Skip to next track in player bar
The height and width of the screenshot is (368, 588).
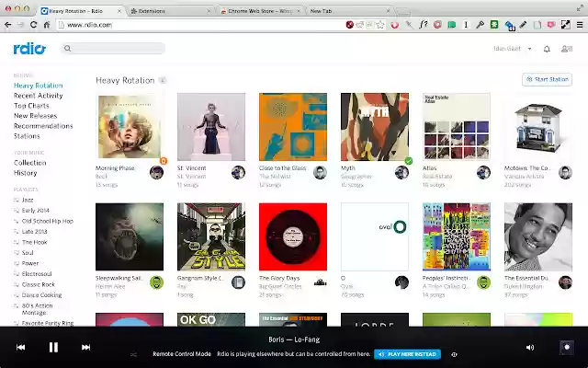(x=85, y=348)
